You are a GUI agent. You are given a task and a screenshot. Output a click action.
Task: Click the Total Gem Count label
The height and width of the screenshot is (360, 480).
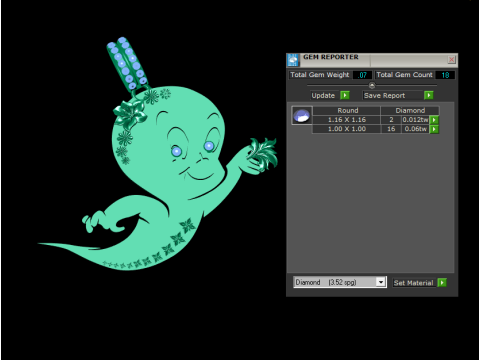coord(404,75)
